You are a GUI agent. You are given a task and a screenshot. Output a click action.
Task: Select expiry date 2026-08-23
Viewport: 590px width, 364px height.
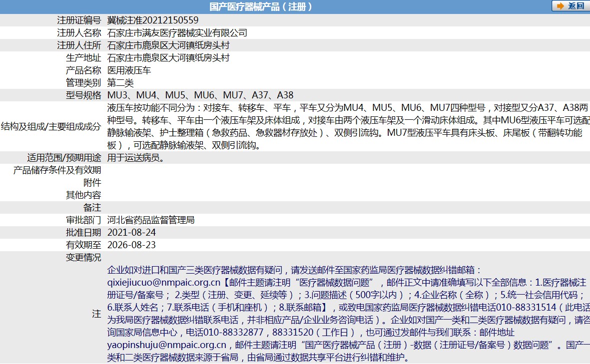(x=131, y=245)
